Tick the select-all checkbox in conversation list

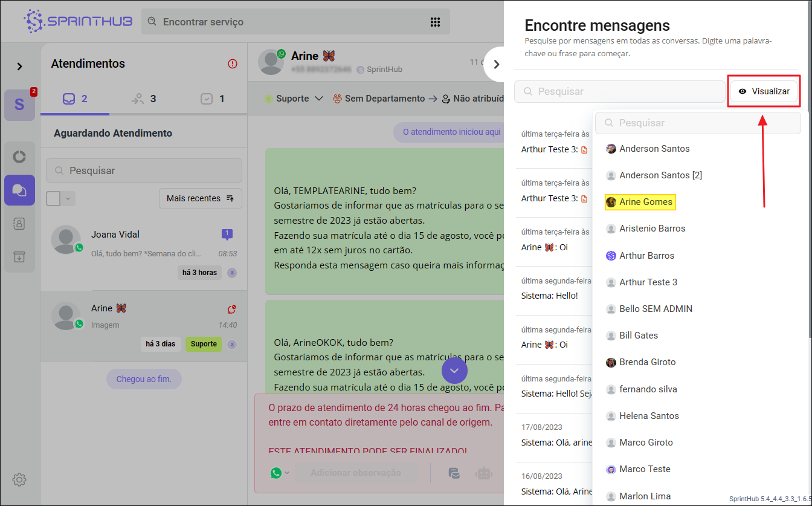click(53, 198)
